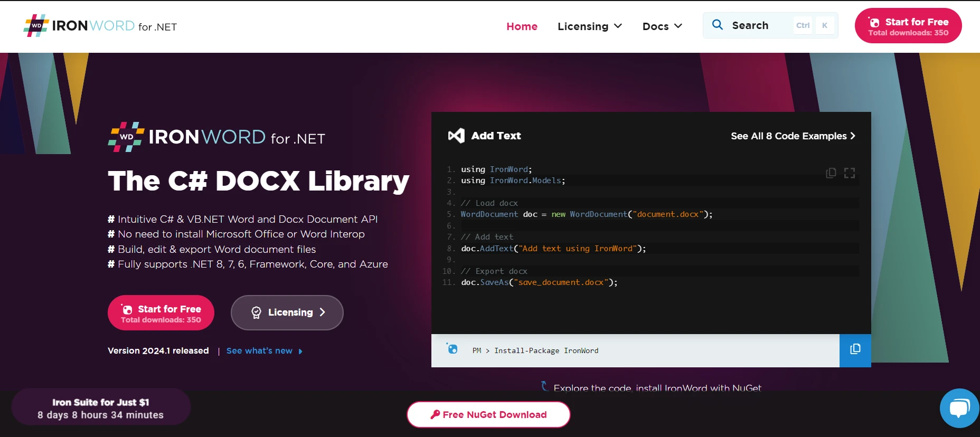
Task: Click the magnifier icon in the search bar
Action: click(717, 25)
